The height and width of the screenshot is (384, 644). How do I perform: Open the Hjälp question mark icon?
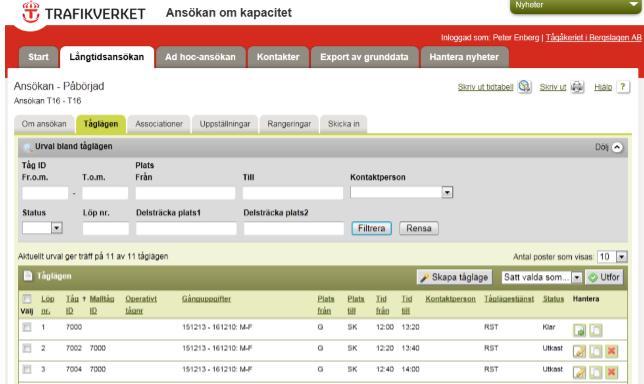623,87
